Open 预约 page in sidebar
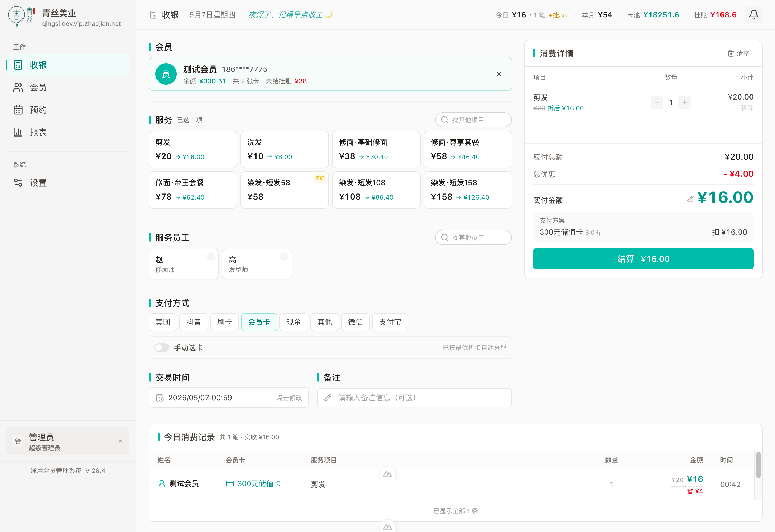This screenshot has height=532, width=775. pyautogui.click(x=68, y=110)
